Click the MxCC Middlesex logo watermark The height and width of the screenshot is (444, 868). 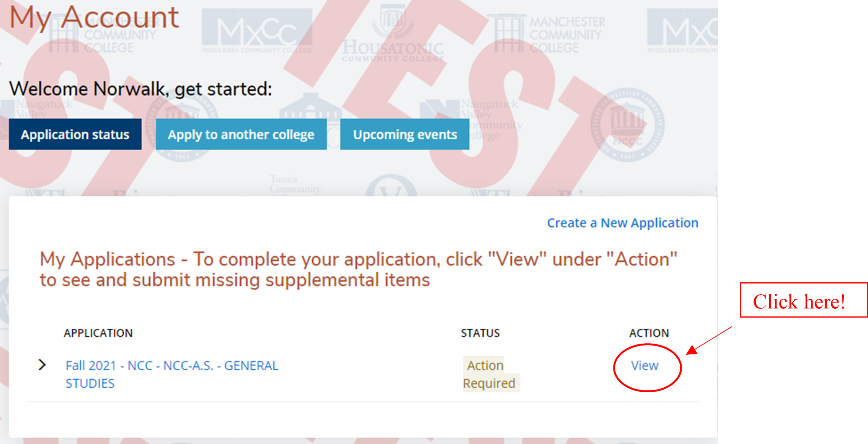click(x=257, y=31)
